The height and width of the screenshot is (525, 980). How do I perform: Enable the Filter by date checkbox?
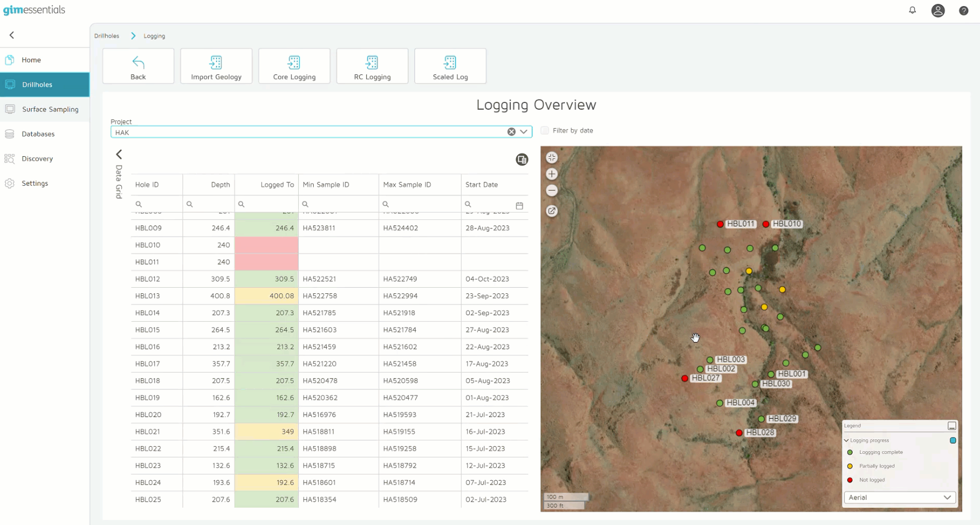(x=544, y=130)
